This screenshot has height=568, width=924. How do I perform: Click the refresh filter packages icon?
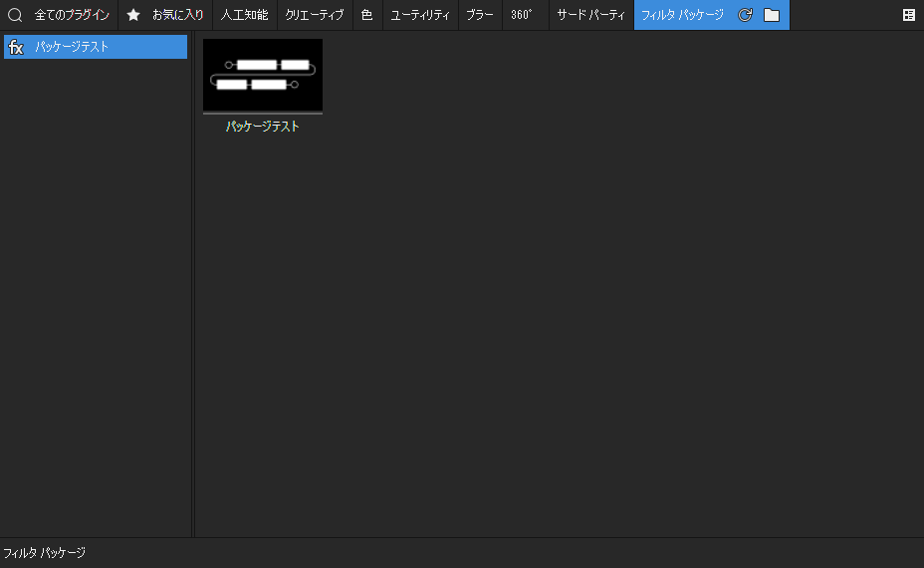click(x=745, y=15)
